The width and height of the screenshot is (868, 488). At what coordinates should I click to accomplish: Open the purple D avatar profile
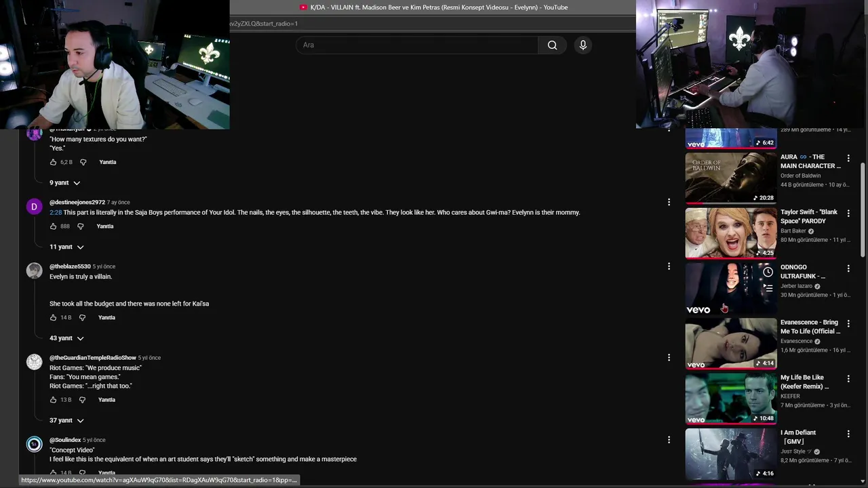[x=34, y=206]
